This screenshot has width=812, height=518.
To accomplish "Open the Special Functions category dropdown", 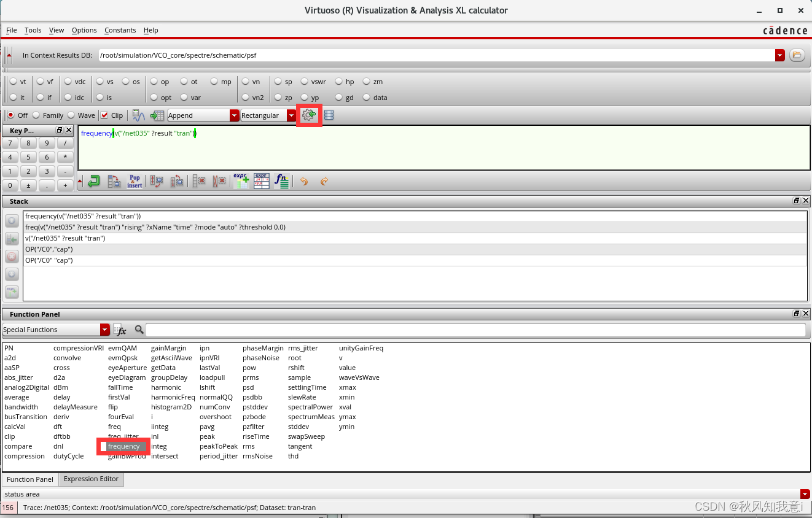I will (105, 330).
